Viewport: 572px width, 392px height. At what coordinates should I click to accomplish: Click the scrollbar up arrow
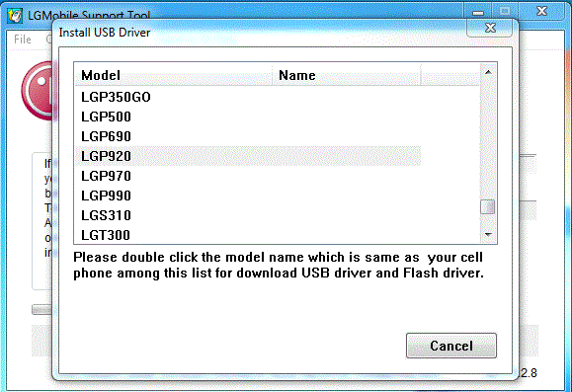coord(488,72)
